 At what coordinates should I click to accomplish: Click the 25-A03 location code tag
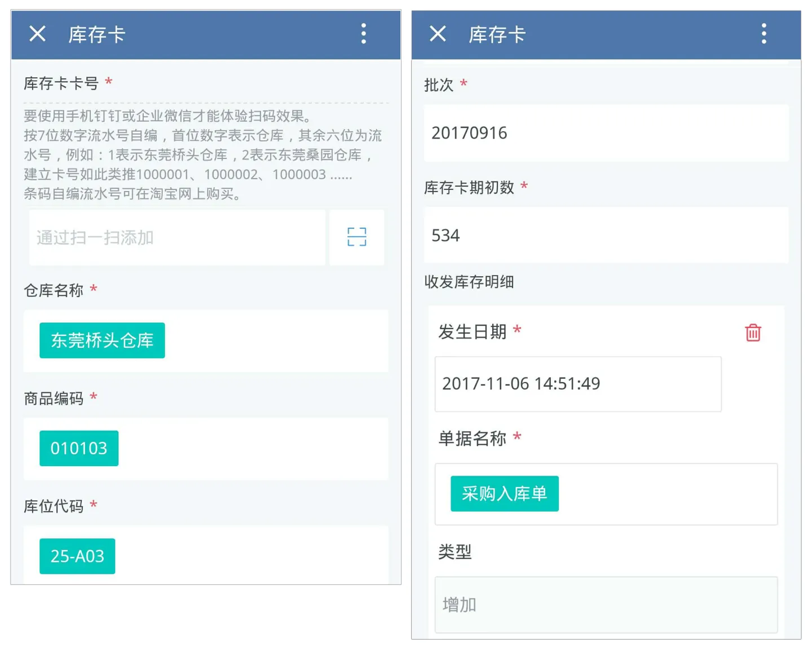click(77, 556)
